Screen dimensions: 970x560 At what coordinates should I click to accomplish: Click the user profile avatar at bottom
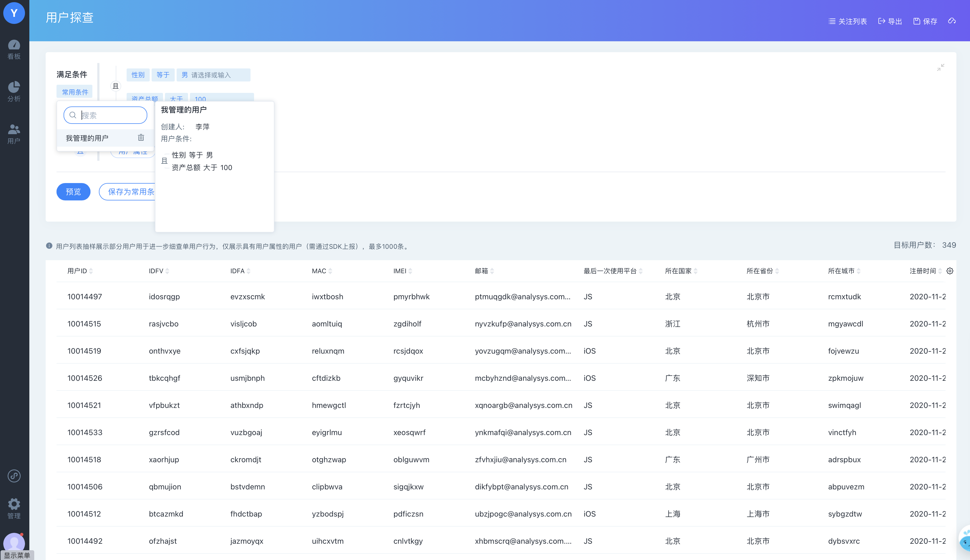(x=14, y=543)
